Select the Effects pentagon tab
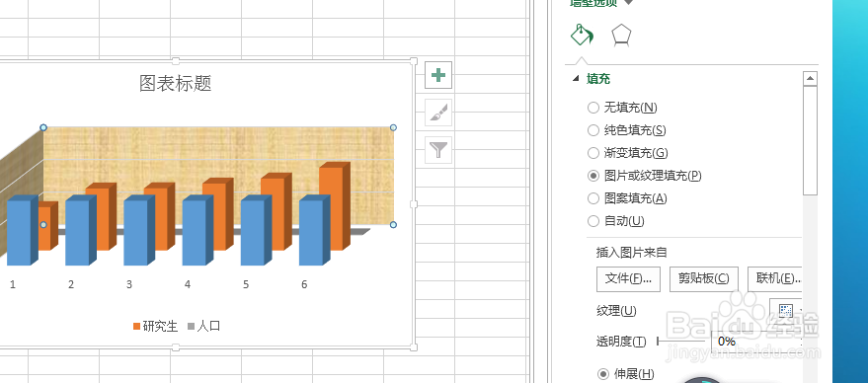 pyautogui.click(x=622, y=36)
